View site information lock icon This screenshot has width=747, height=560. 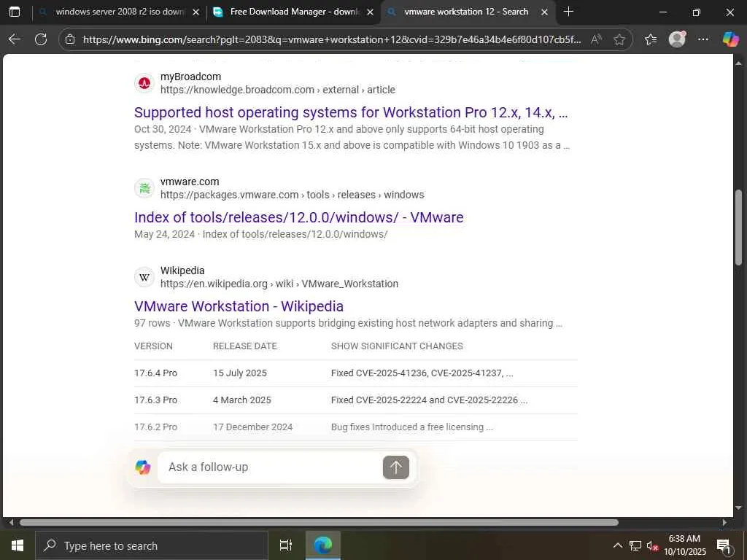click(70, 39)
